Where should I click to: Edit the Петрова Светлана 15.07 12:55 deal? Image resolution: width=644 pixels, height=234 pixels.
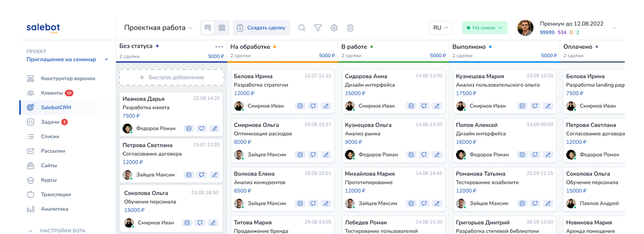coord(215,175)
